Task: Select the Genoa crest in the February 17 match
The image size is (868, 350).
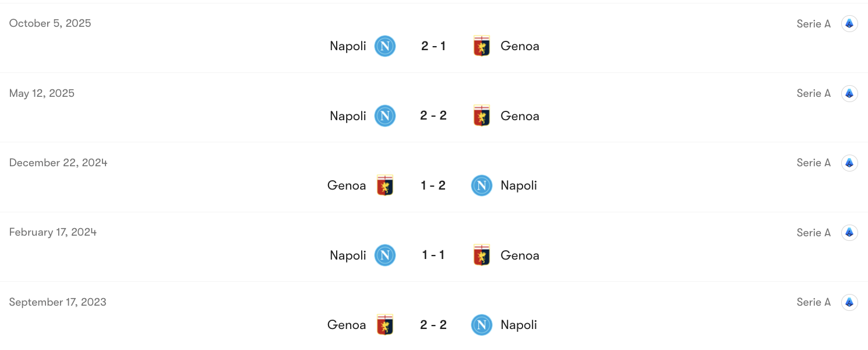Action: coord(482,255)
